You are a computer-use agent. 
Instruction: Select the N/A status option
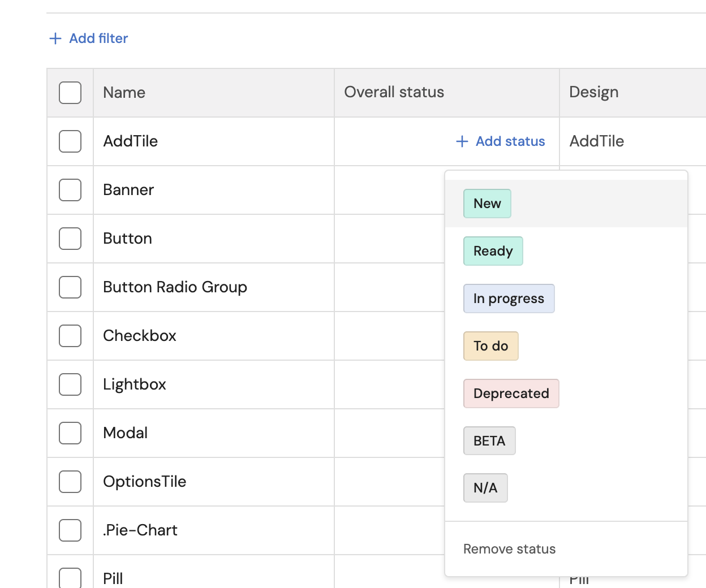tap(485, 488)
